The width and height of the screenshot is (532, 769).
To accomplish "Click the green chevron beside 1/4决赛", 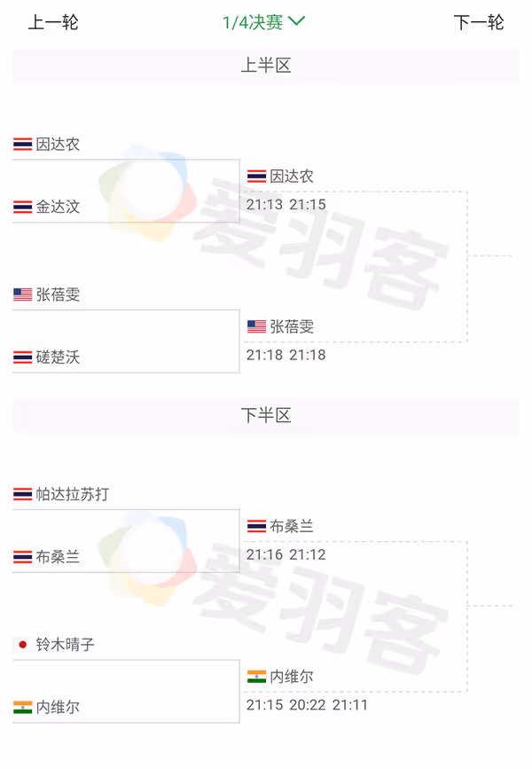I will 297,21.
